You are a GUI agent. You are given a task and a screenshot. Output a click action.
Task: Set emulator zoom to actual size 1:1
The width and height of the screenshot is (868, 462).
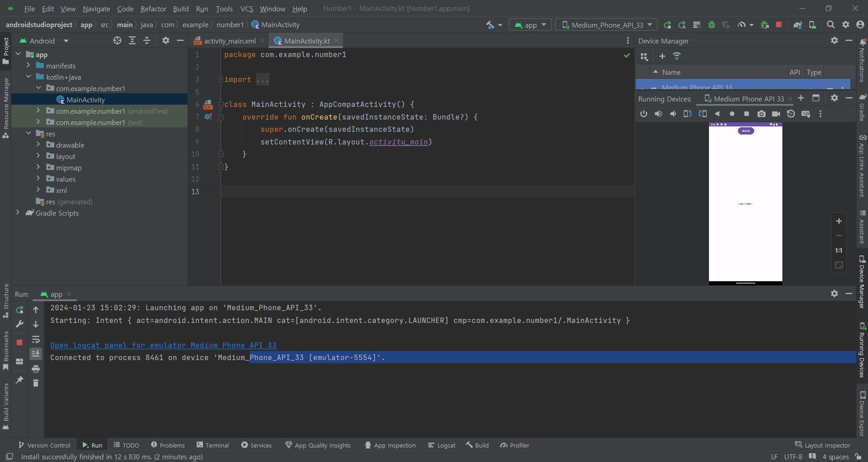pyautogui.click(x=839, y=250)
